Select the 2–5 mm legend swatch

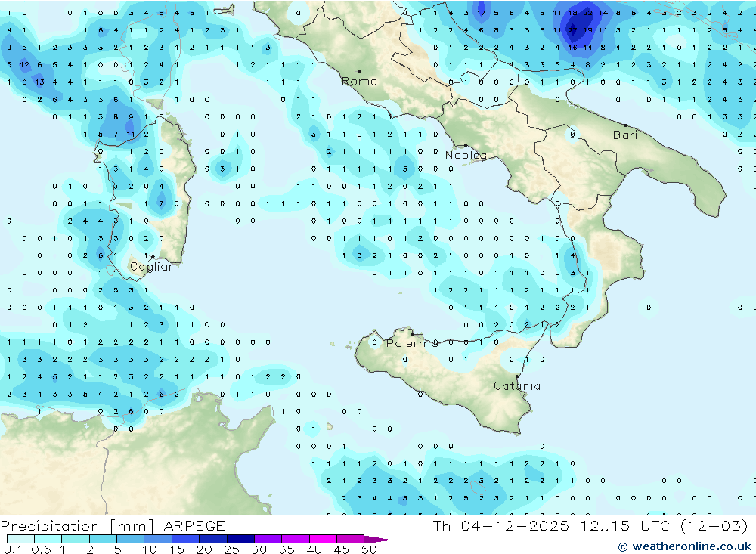coord(103,539)
